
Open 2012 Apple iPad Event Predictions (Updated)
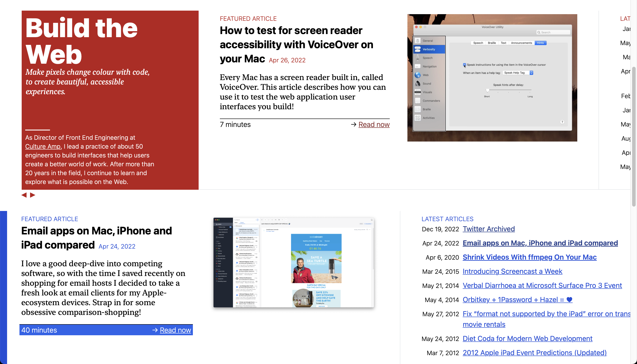[535, 353]
